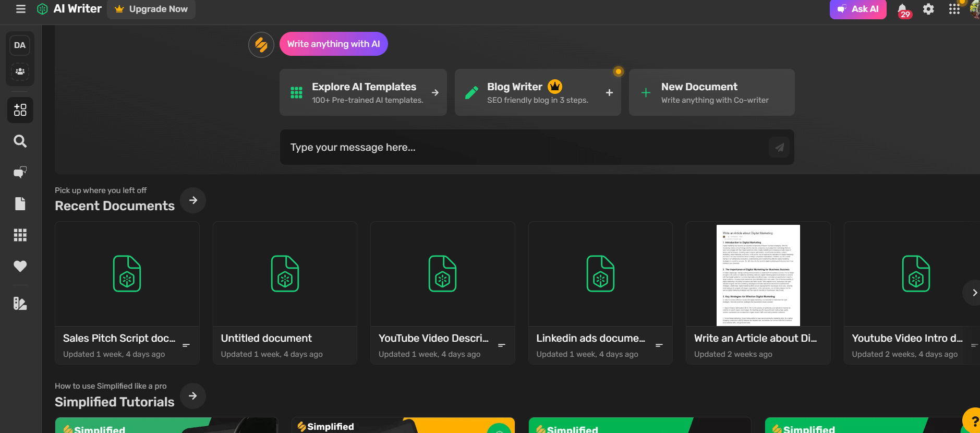Select the DA workspace avatar

coord(20,45)
